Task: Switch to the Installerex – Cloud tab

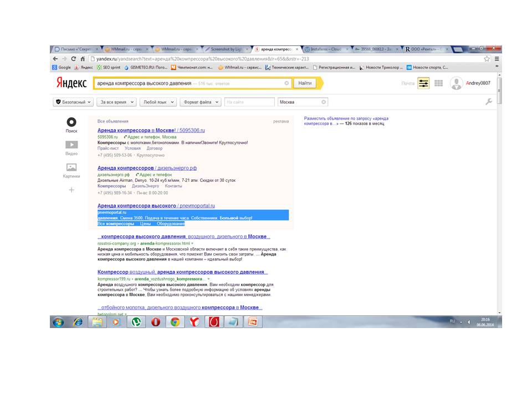Action: pos(326,49)
